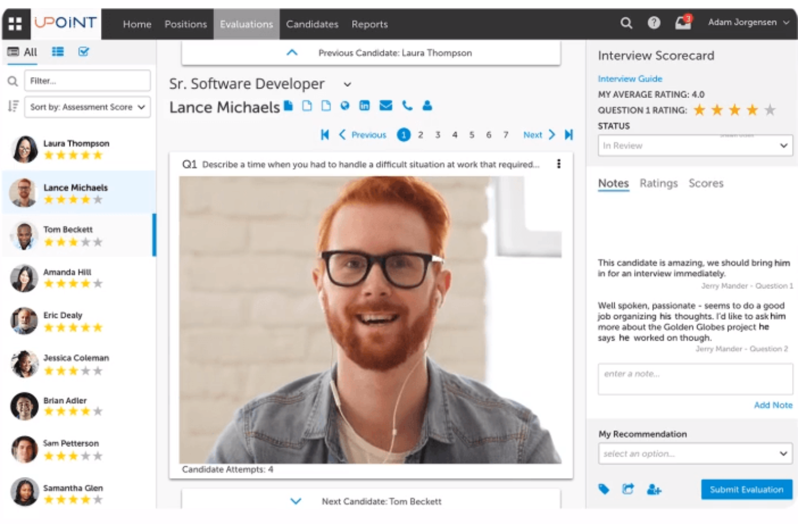
Task: Open the Candidates menu item
Action: coord(312,24)
